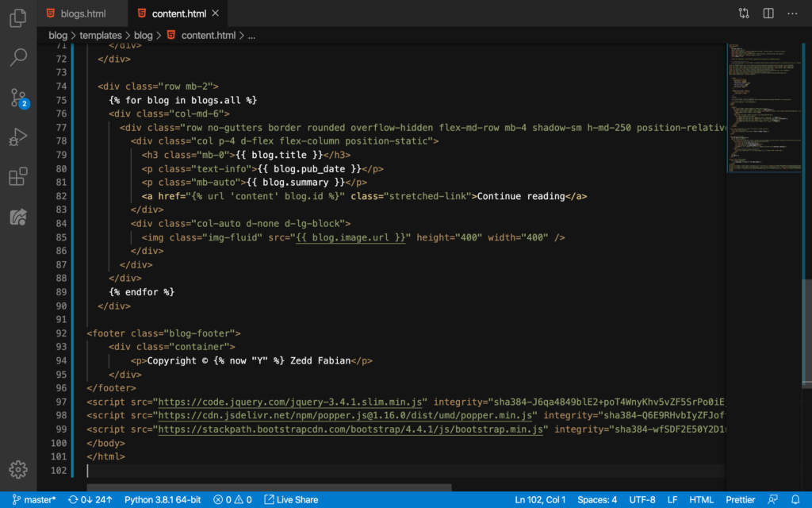812x508 pixels.
Task: Click the master* git branch indicator
Action: (x=33, y=500)
